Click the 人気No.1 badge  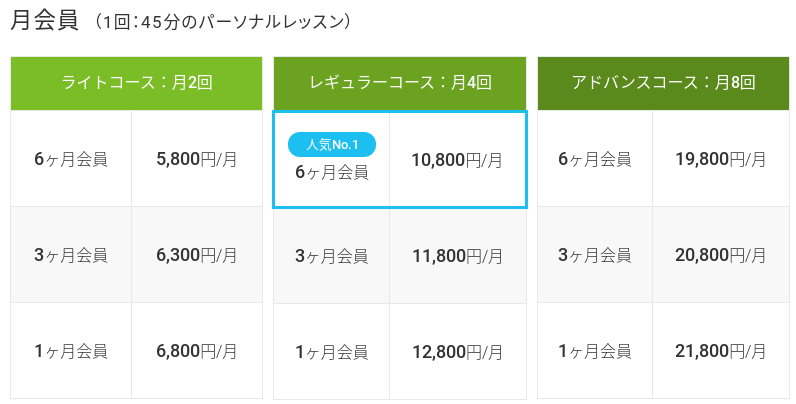331,145
